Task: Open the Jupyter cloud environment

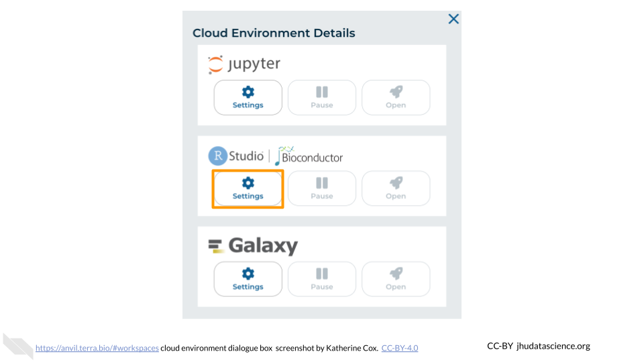Action: pyautogui.click(x=396, y=98)
